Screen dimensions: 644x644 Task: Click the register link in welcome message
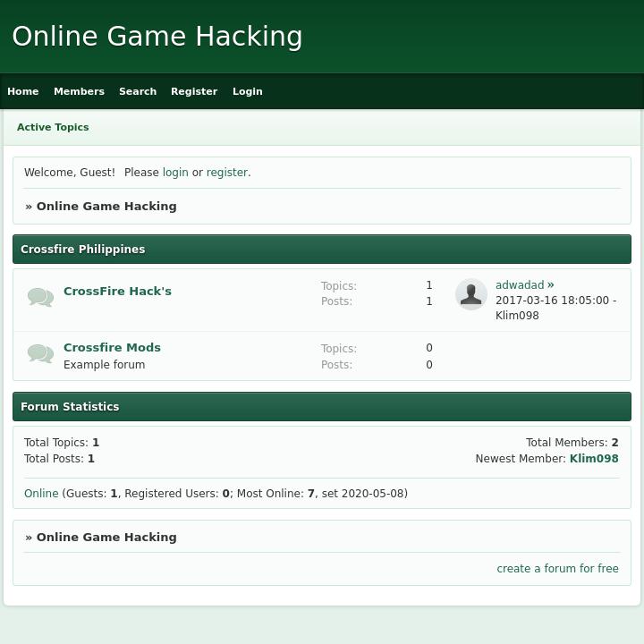tap(227, 173)
